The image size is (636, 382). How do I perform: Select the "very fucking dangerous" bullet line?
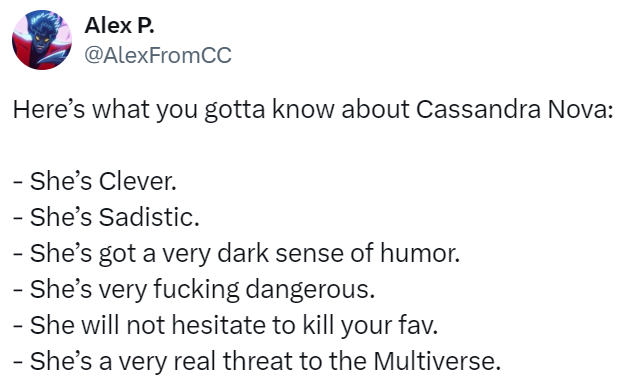tap(194, 290)
